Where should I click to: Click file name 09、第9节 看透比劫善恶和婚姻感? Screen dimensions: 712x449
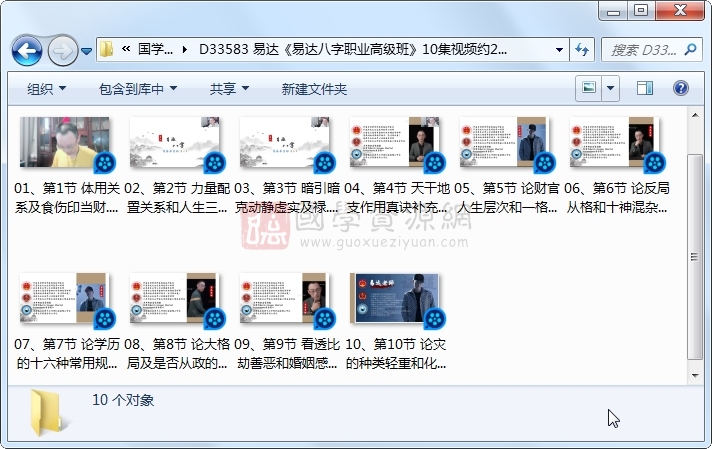287,354
